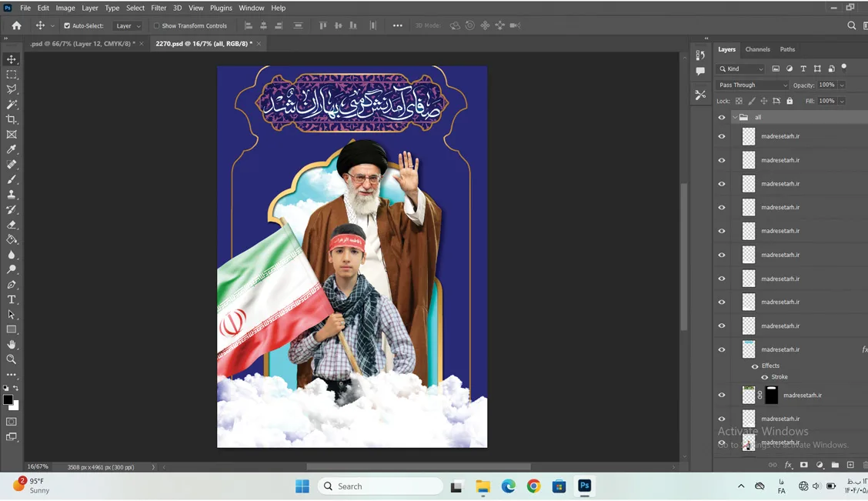This screenshot has height=501, width=868.
Task: Select the Move tool
Action: pyautogui.click(x=11, y=59)
